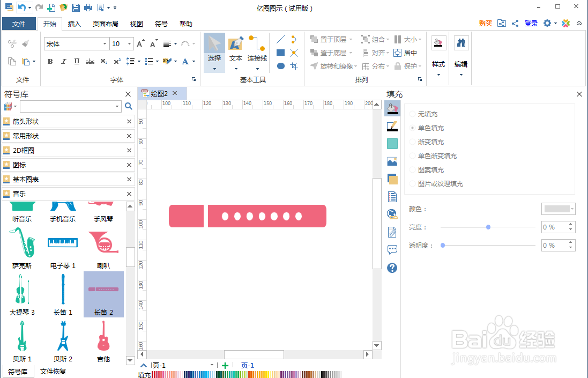Toggle bold formatting

[49, 62]
